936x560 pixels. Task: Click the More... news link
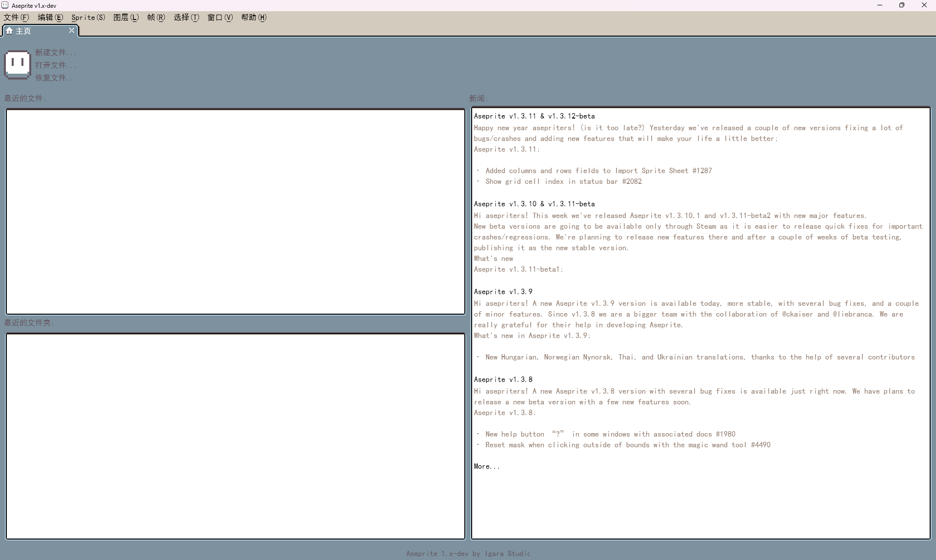pos(487,466)
